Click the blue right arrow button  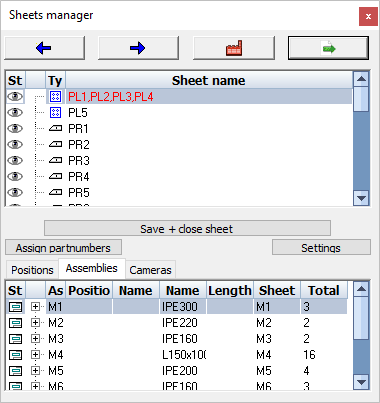click(138, 48)
